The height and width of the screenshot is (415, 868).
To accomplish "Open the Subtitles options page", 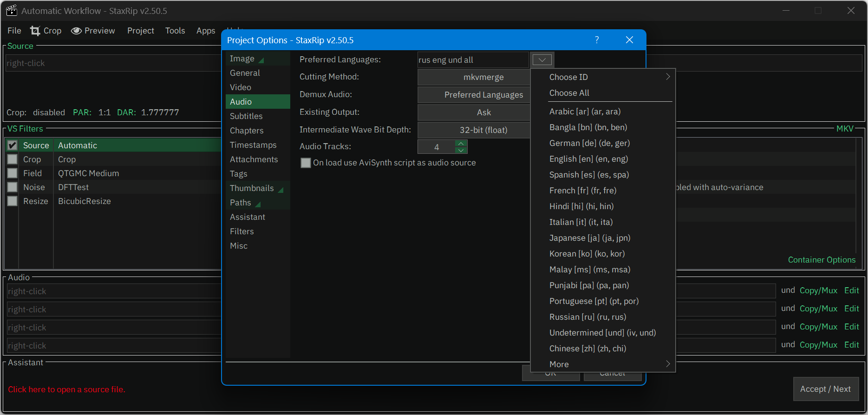I will tap(246, 116).
